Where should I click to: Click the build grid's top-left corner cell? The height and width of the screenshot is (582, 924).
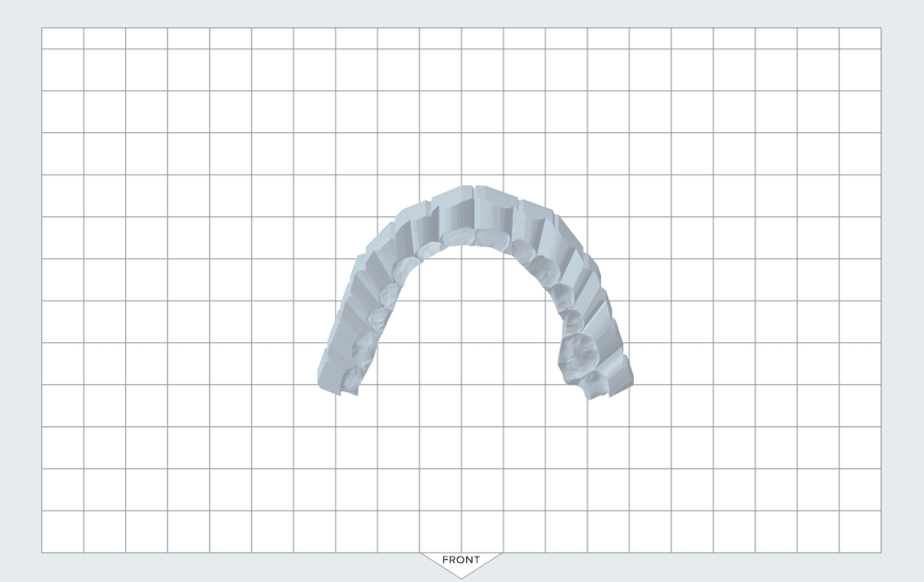click(62, 37)
